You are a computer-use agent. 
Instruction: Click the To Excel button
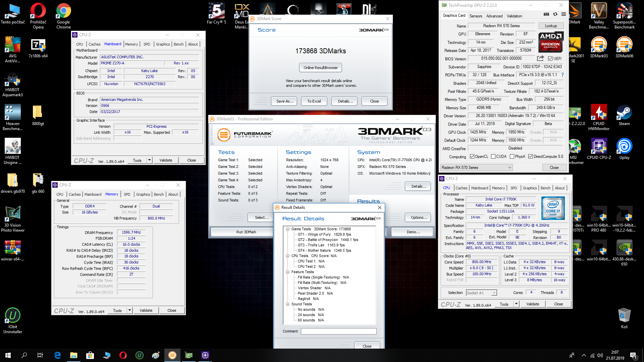(314, 101)
